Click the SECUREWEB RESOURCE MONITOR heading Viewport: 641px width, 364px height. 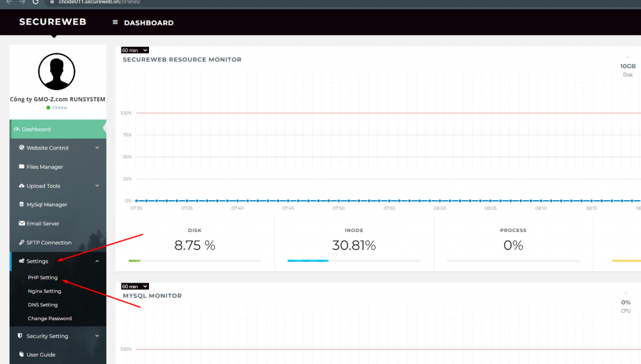182,59
